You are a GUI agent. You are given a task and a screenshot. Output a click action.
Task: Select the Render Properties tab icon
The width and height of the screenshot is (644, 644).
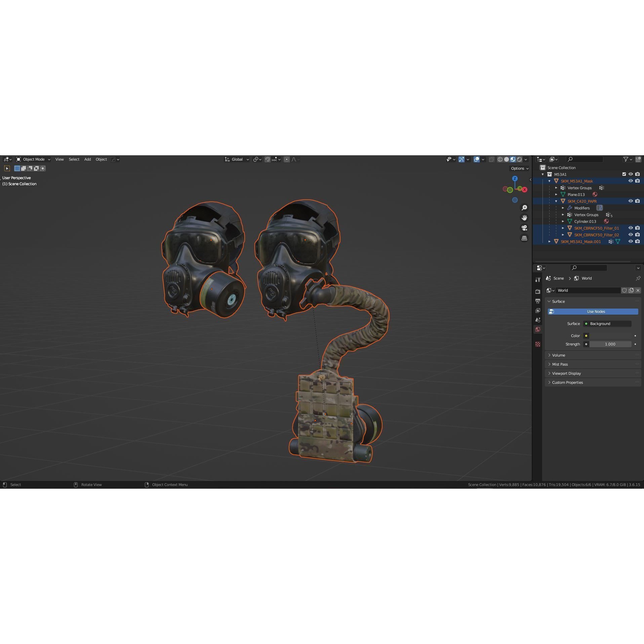click(x=537, y=291)
